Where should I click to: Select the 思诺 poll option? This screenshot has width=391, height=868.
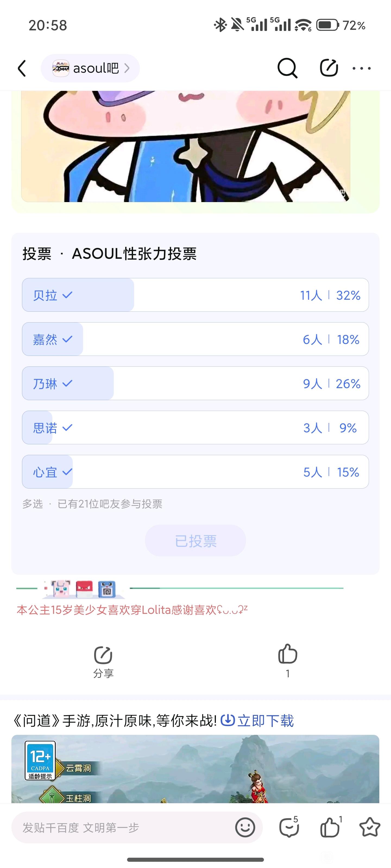pyautogui.click(x=195, y=427)
